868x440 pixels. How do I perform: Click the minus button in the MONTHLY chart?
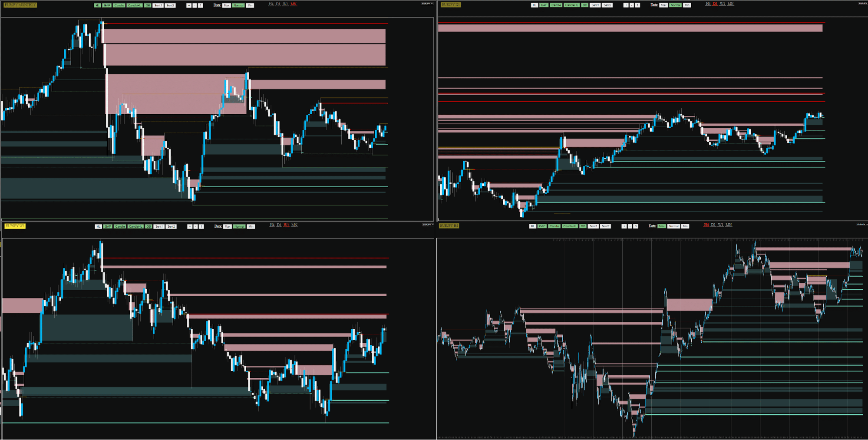click(x=195, y=5)
